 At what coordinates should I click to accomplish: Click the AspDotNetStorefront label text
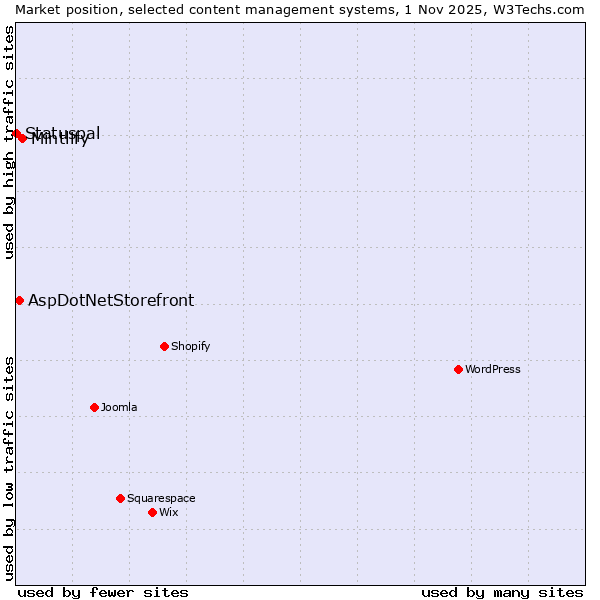click(x=111, y=300)
